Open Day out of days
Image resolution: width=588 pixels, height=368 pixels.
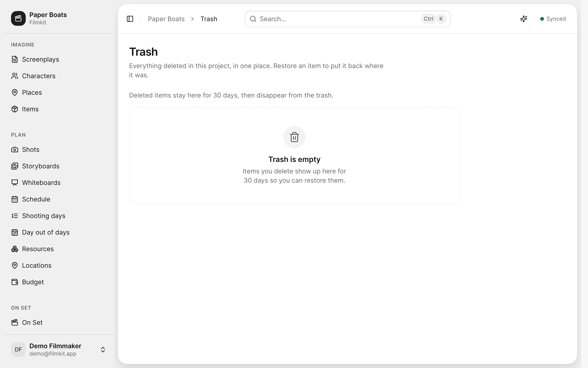pyautogui.click(x=59, y=232)
